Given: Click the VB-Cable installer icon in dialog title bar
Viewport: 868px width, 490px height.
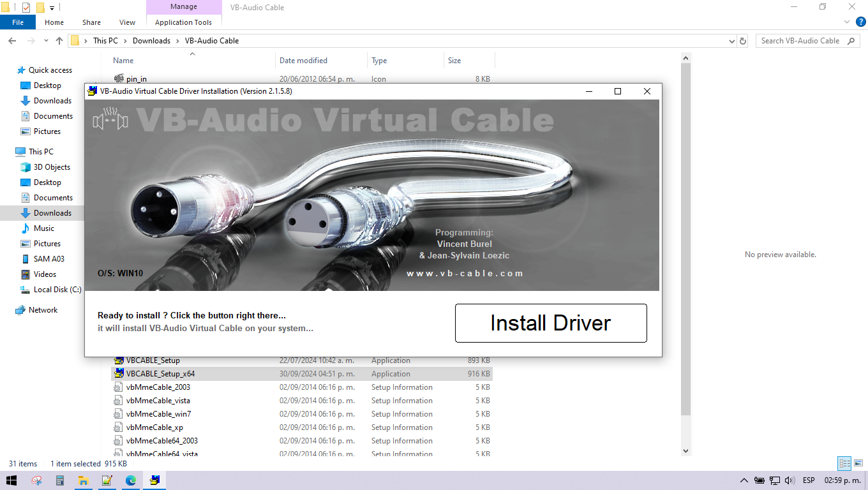Looking at the screenshot, I should coord(93,91).
